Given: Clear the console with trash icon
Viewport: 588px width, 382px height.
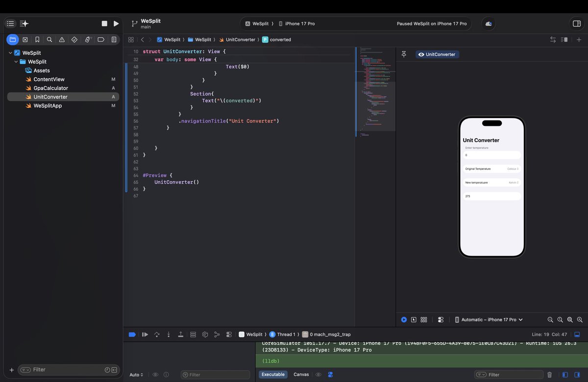Looking at the screenshot, I should point(549,375).
